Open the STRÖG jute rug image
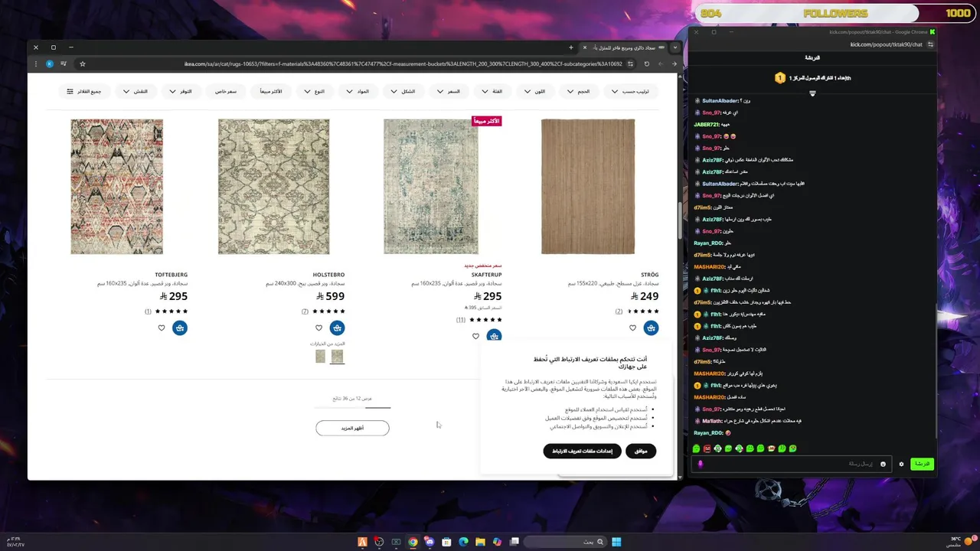The width and height of the screenshot is (980, 551). [x=588, y=186]
